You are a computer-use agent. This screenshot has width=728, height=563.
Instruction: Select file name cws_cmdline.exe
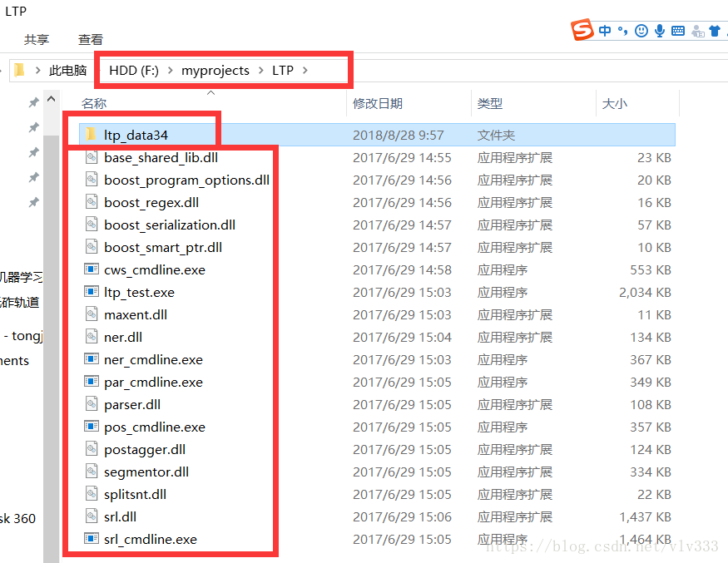click(155, 270)
